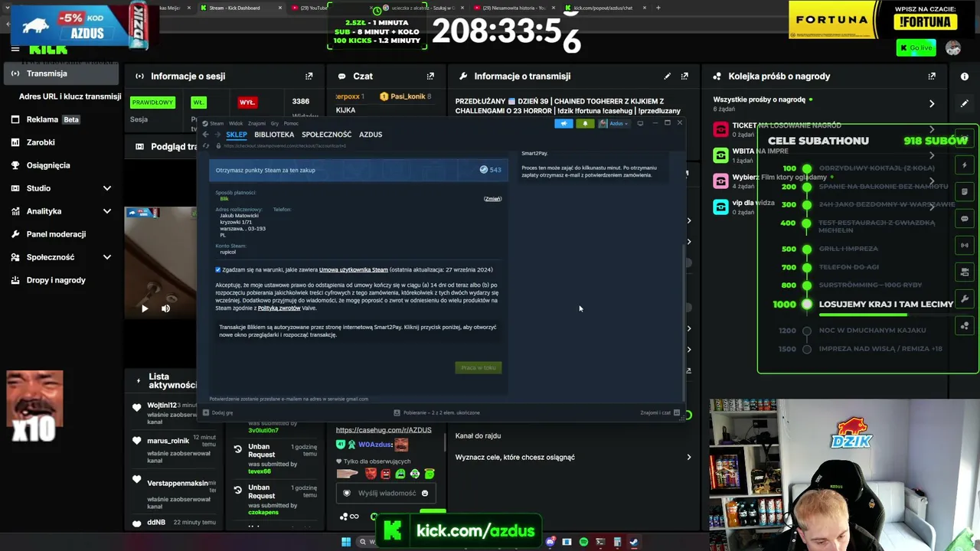The height and width of the screenshot is (551, 980).
Task: Open the casehug.com/r/AZDUS chat link
Action: (x=384, y=430)
